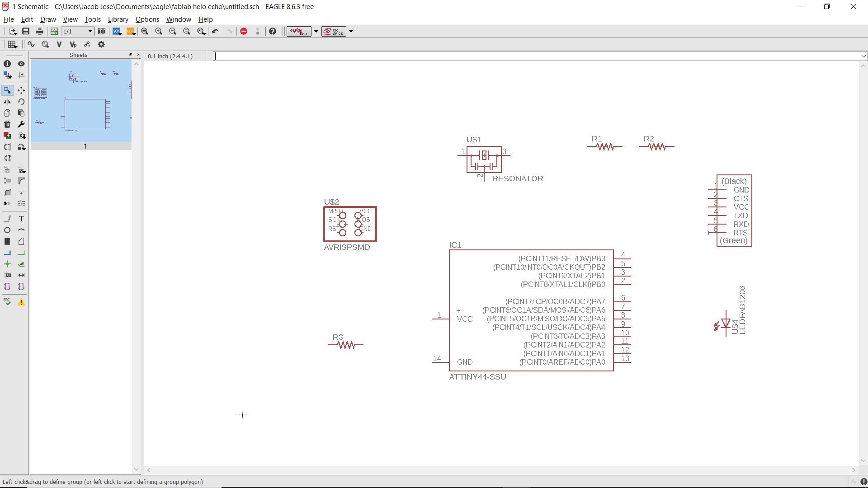Viewport: 868px width, 488px height.
Task: Click the LTC SPICE button
Action: pyautogui.click(x=334, y=31)
